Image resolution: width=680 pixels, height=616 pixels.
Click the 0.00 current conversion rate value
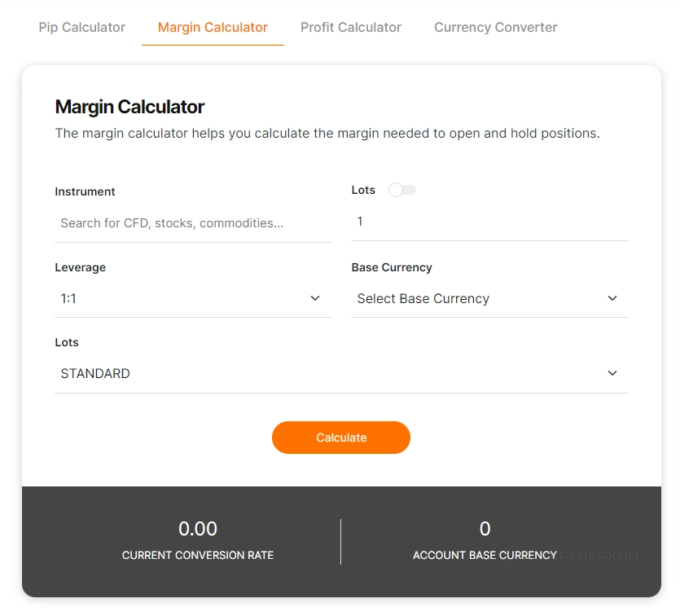pos(198,529)
